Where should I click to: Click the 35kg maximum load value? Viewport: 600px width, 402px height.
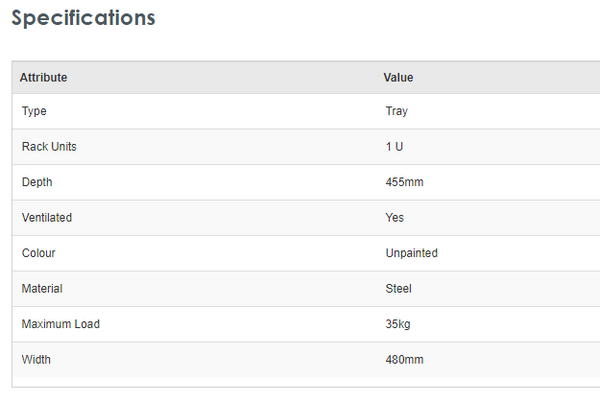click(x=399, y=324)
